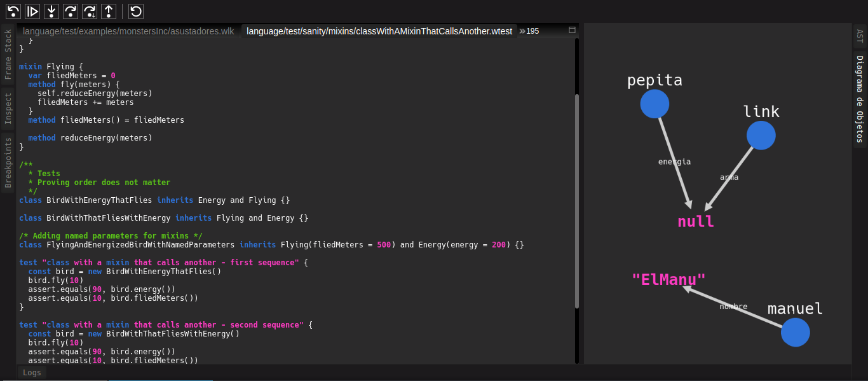Click 'method fliedMeters() = fliedMeters' line
Image resolution: width=868 pixels, height=381 pixels.
coord(106,120)
